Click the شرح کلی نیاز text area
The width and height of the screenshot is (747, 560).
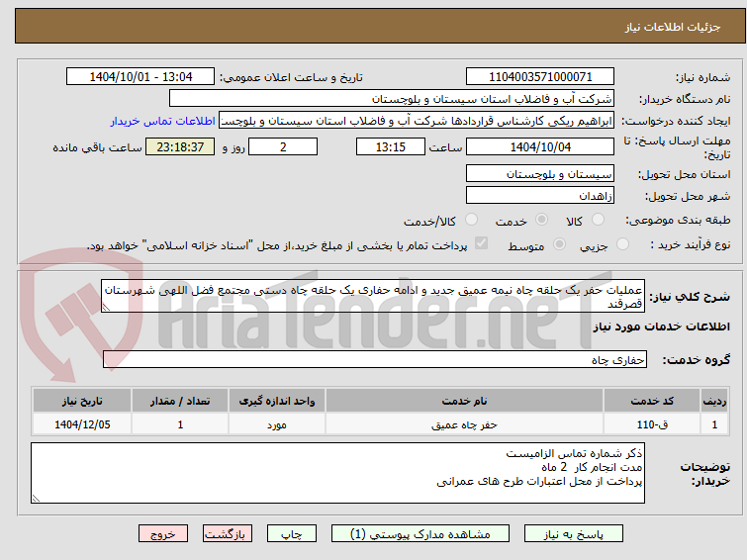point(373,296)
